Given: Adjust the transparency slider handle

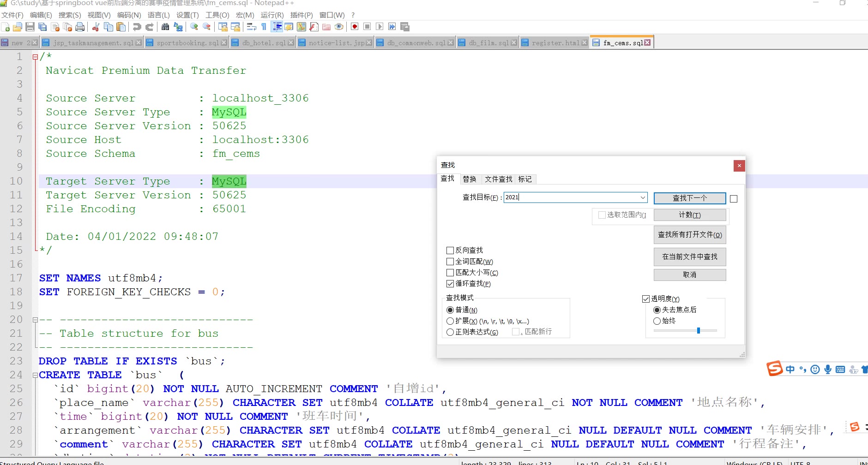Looking at the screenshot, I should coord(699,330).
